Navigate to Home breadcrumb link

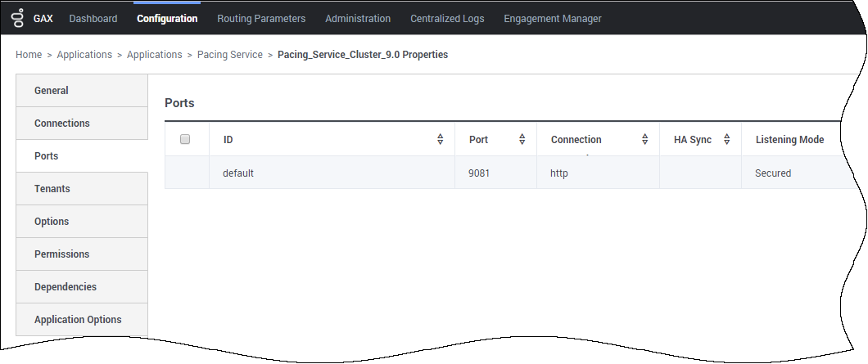click(29, 55)
